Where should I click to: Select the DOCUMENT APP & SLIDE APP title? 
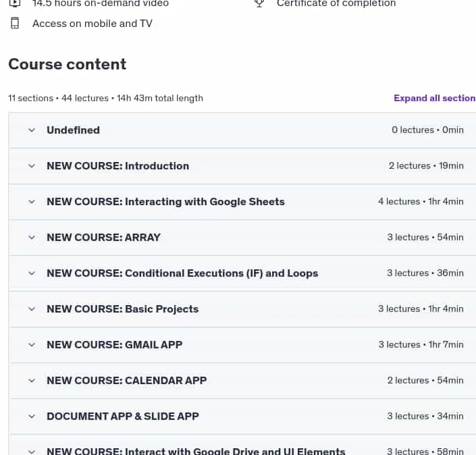click(x=123, y=416)
